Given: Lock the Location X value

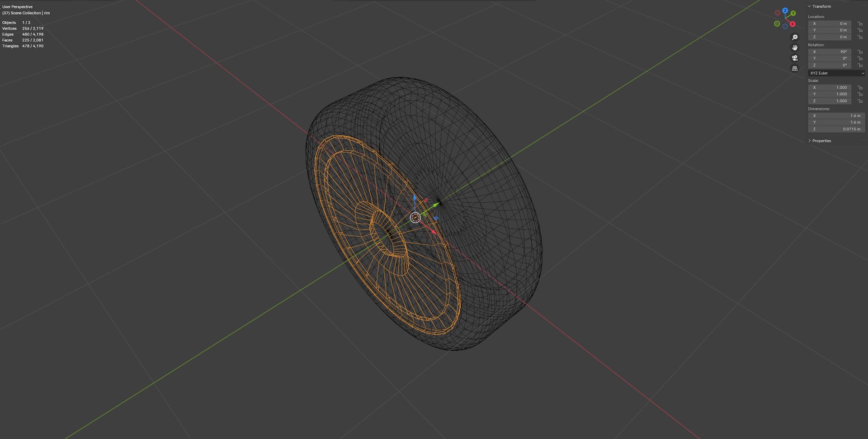Looking at the screenshot, I should (860, 24).
